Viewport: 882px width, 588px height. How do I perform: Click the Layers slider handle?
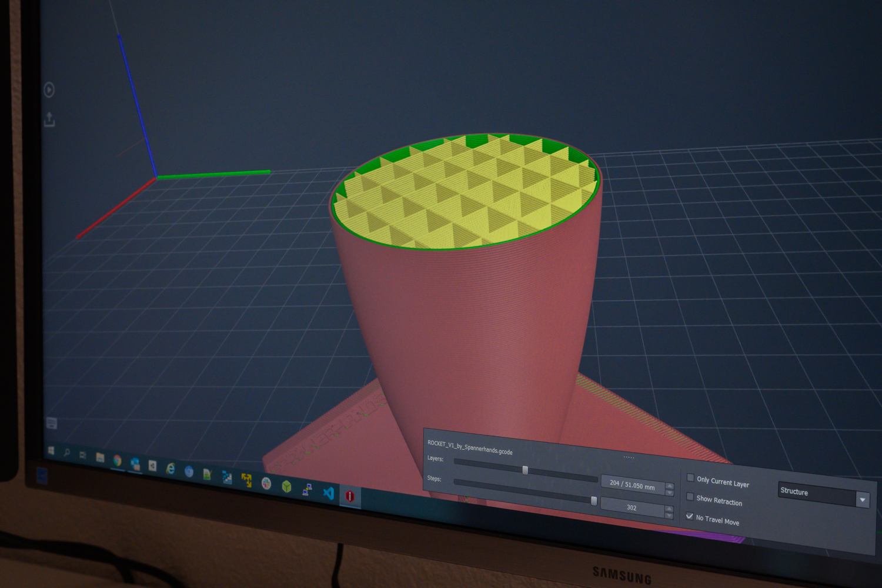pyautogui.click(x=525, y=470)
